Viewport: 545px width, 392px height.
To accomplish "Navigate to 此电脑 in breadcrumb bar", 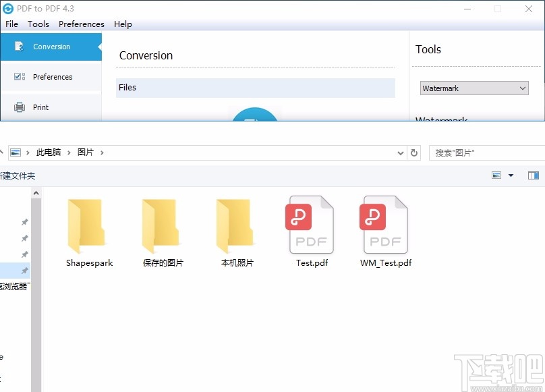I will (48, 152).
